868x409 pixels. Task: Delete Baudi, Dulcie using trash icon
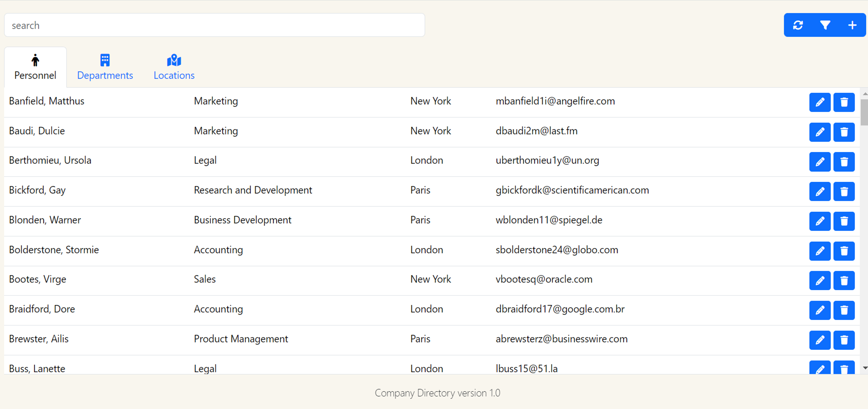844,132
